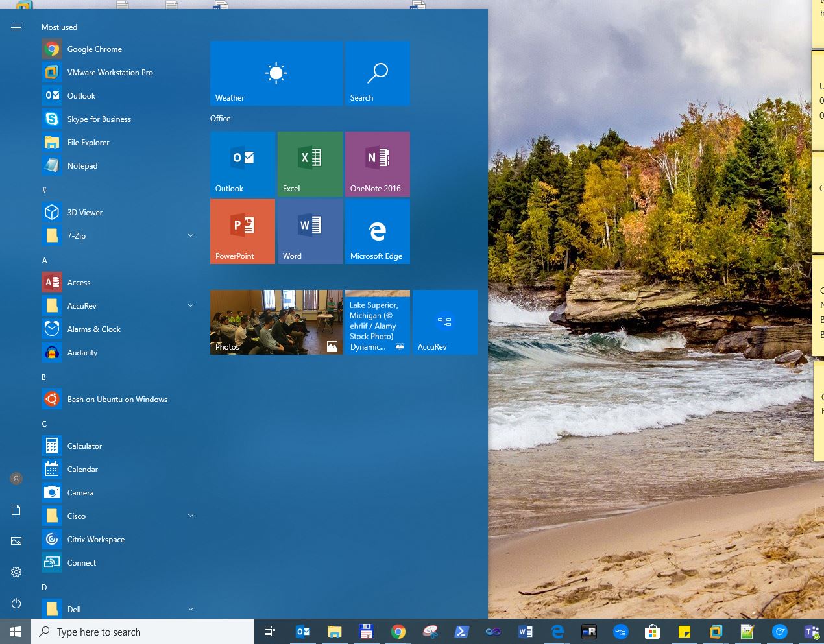Click the Type here to search box
Screen dimensions: 824x644
point(143,632)
